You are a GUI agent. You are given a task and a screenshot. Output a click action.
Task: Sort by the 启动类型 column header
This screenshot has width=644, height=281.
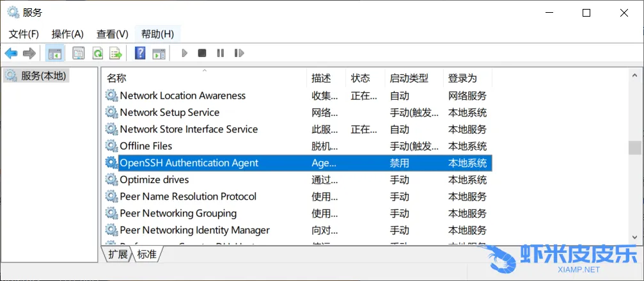pos(409,78)
